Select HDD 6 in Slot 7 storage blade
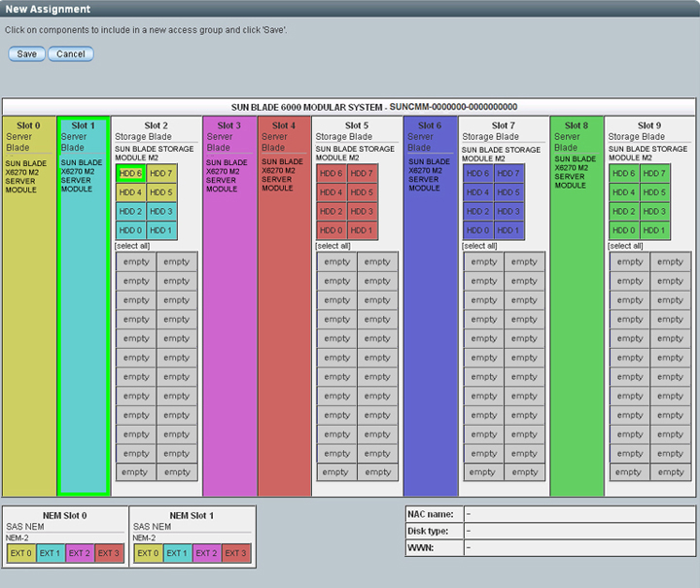The image size is (700, 588). point(477,173)
